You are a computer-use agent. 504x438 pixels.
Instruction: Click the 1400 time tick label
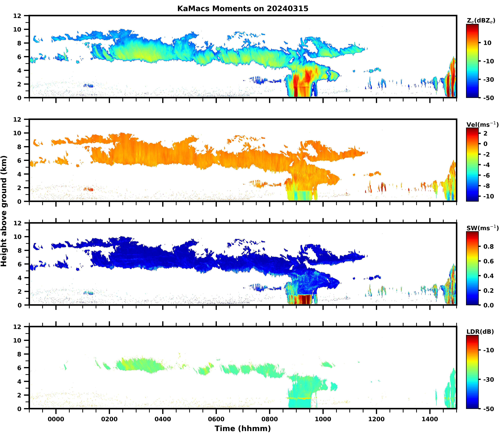pyautogui.click(x=430, y=419)
